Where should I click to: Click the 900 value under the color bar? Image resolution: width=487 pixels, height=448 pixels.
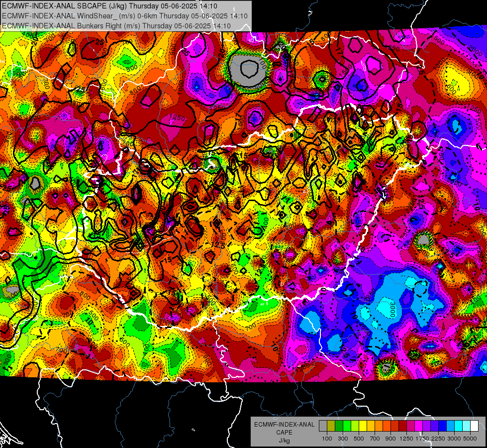coord(390,439)
